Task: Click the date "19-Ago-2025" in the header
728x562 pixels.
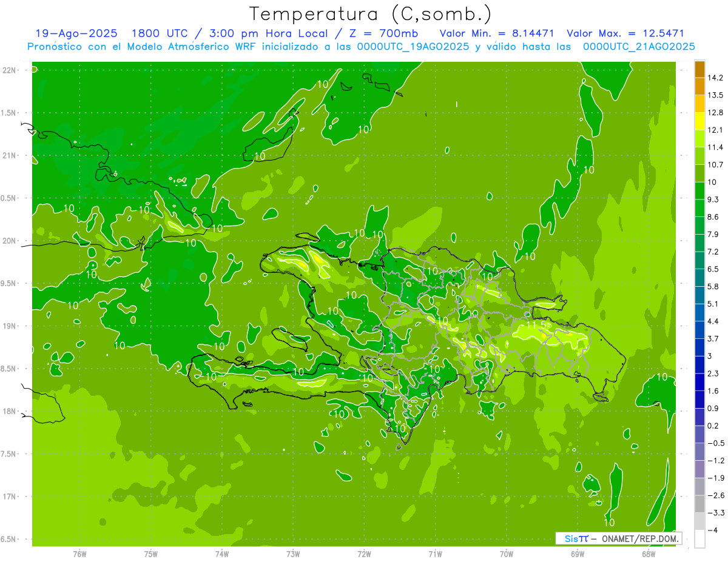Action: click(76, 33)
